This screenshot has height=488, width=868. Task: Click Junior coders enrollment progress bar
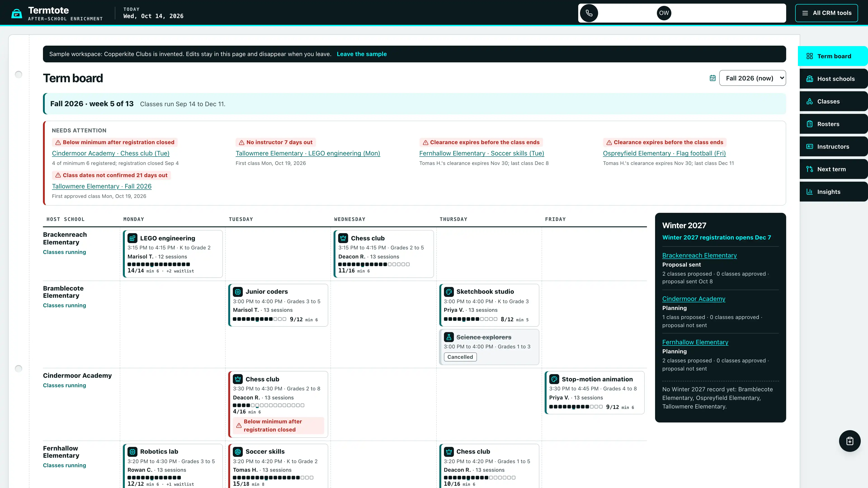pos(259,319)
